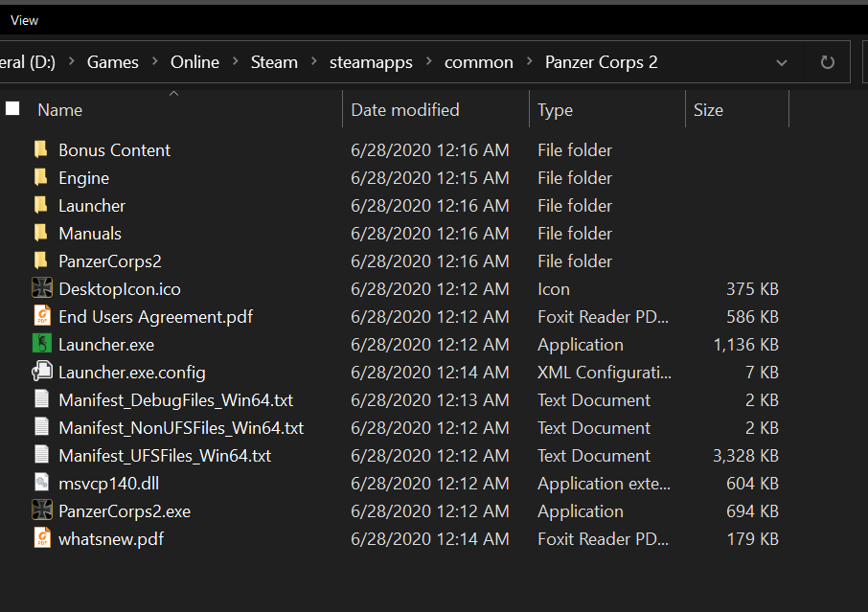Click the whatsnew.pdf file icon

pyautogui.click(x=42, y=538)
